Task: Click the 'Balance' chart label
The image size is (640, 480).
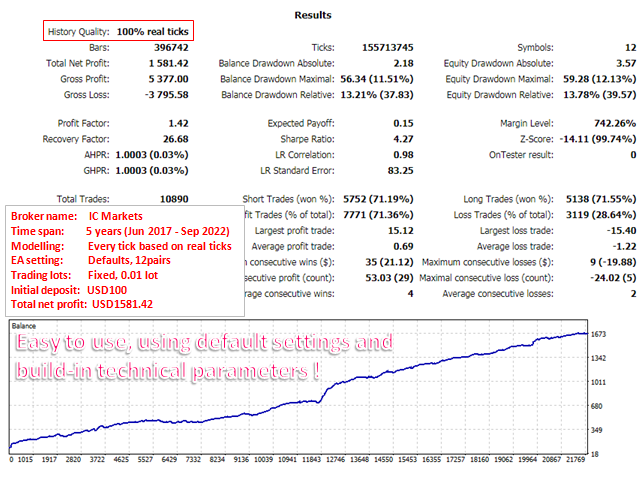Action: [x=24, y=326]
